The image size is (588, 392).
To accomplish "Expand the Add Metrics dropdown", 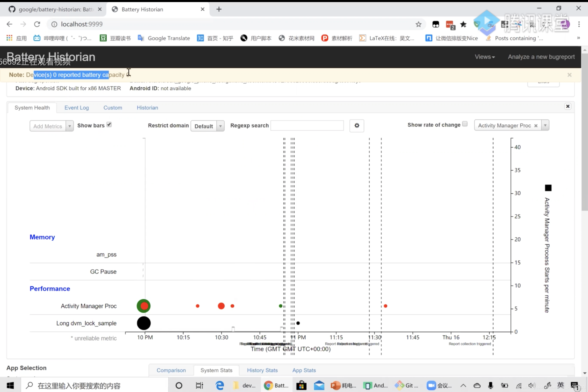I will click(x=69, y=126).
